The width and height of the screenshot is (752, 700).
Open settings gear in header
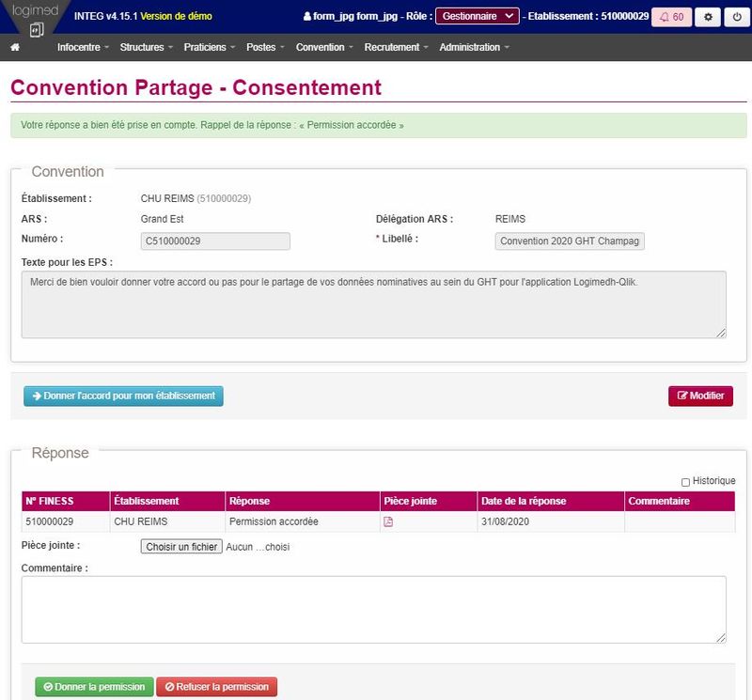pos(708,17)
